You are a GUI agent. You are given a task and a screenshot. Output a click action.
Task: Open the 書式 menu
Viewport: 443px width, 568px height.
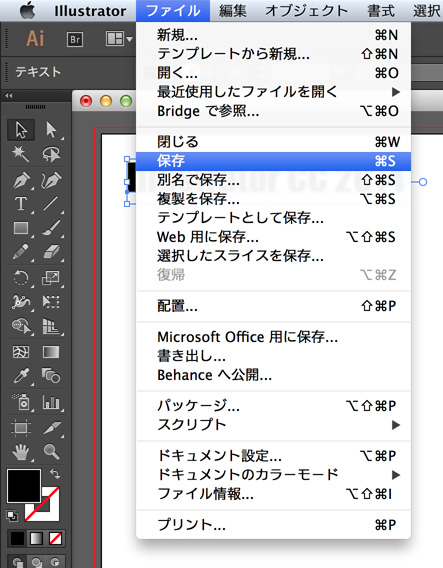(381, 11)
